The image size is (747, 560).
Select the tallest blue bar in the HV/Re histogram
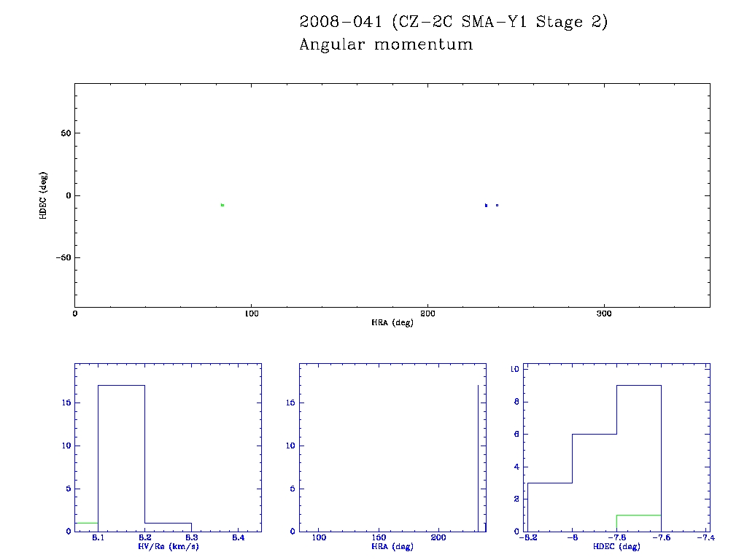click(121, 456)
